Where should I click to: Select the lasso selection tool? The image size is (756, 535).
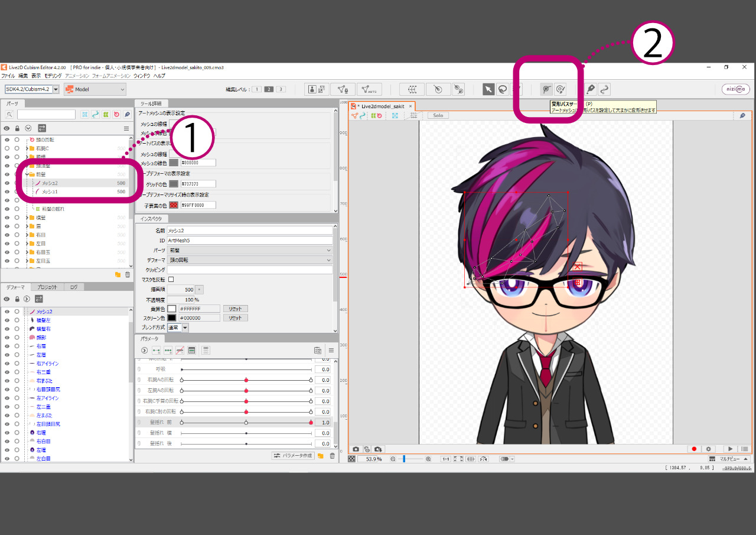click(502, 89)
